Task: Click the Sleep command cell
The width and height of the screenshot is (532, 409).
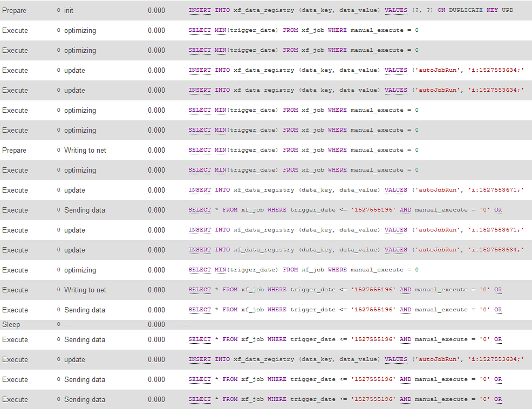Action: pos(11,325)
